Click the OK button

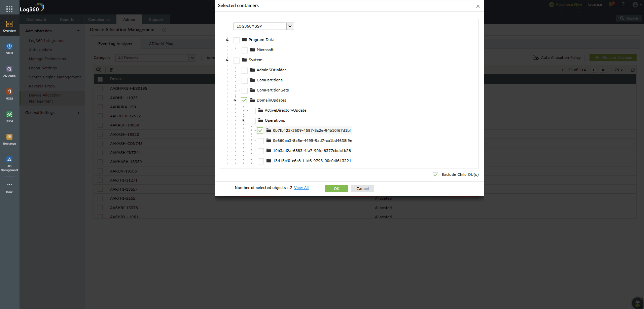[x=336, y=189]
